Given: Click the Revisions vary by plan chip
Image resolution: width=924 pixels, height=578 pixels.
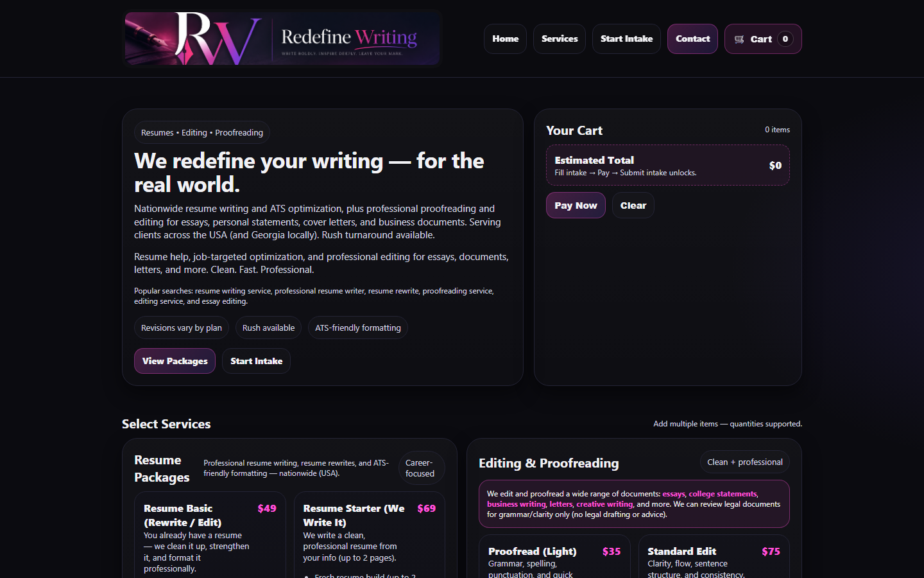Looking at the screenshot, I should coord(182,328).
